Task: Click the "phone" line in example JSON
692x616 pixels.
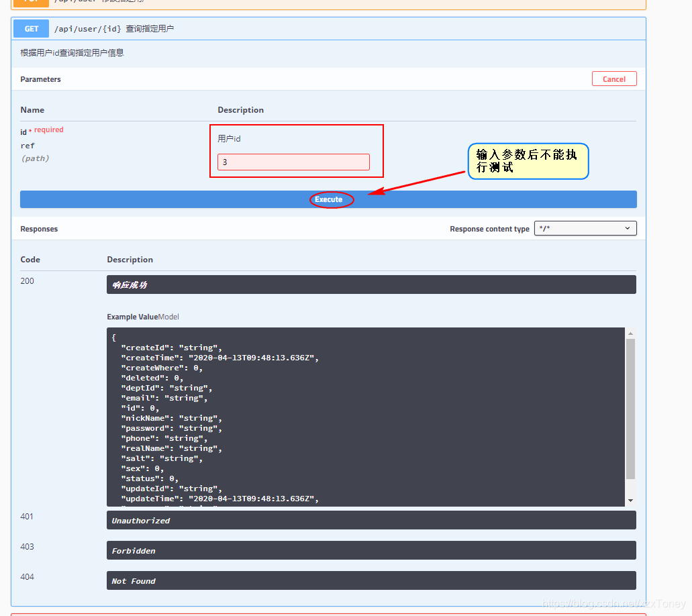Action: 164,439
